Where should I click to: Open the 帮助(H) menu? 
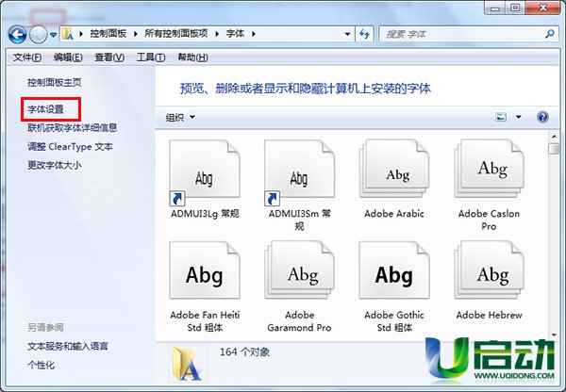click(x=192, y=57)
